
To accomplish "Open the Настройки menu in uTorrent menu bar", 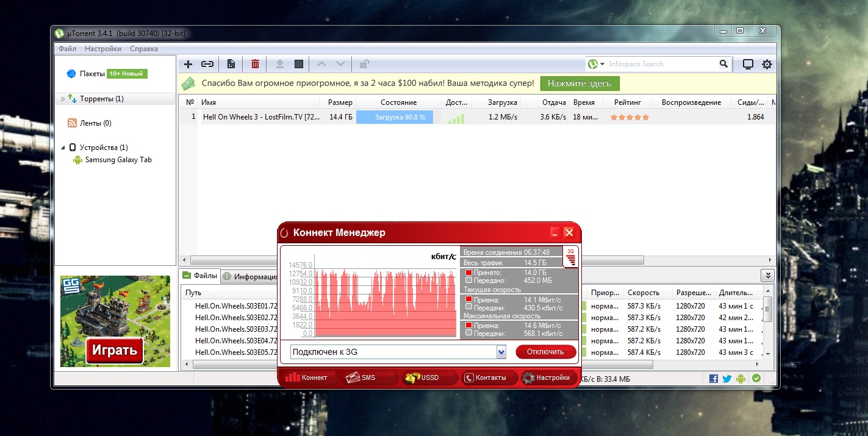I will click(103, 49).
